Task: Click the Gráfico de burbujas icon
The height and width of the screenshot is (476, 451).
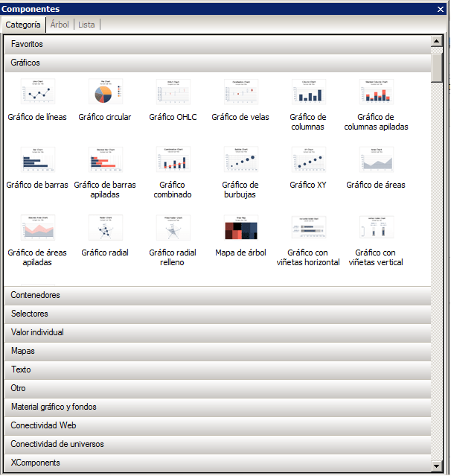Action: 240,160
